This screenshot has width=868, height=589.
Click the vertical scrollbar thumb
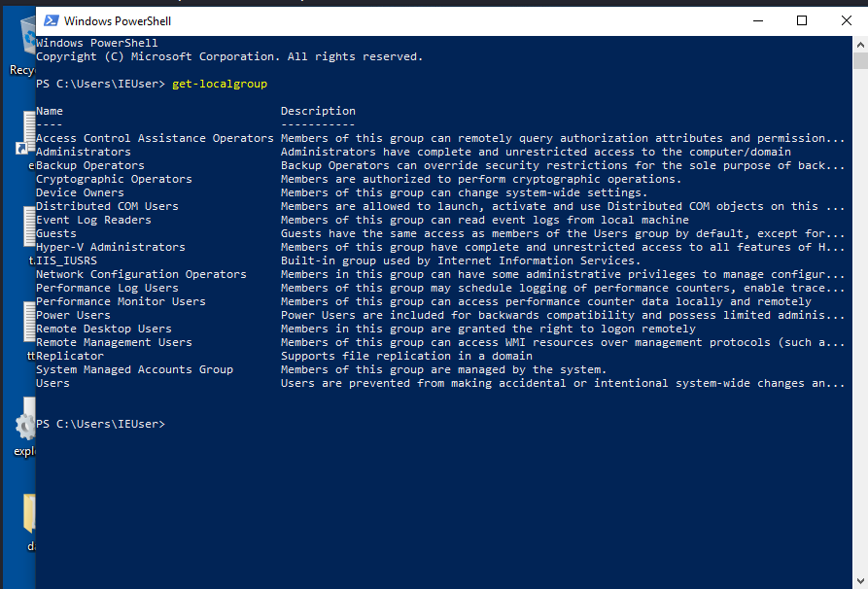(860, 61)
